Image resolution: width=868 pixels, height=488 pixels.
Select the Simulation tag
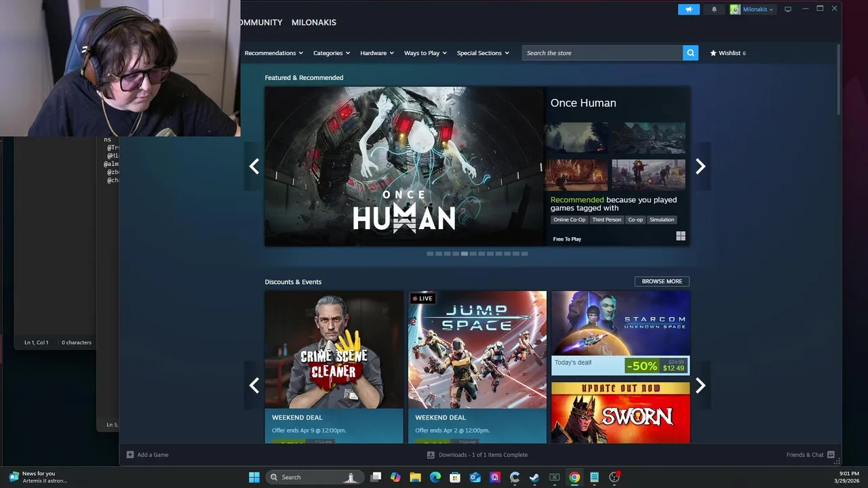pyautogui.click(x=662, y=220)
